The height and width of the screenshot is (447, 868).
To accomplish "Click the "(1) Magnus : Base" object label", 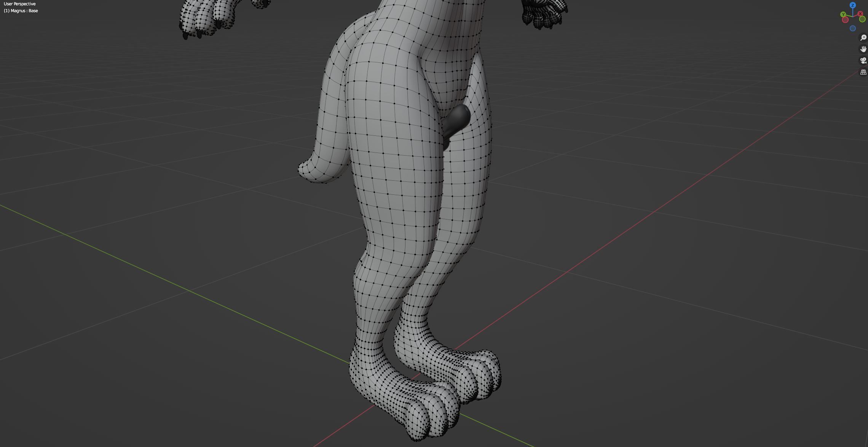I will pyautogui.click(x=21, y=11).
